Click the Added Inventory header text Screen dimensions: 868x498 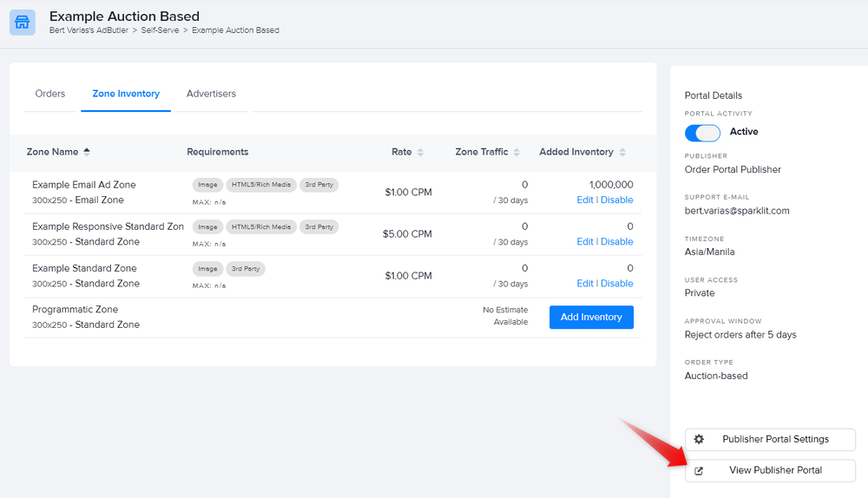coord(576,152)
